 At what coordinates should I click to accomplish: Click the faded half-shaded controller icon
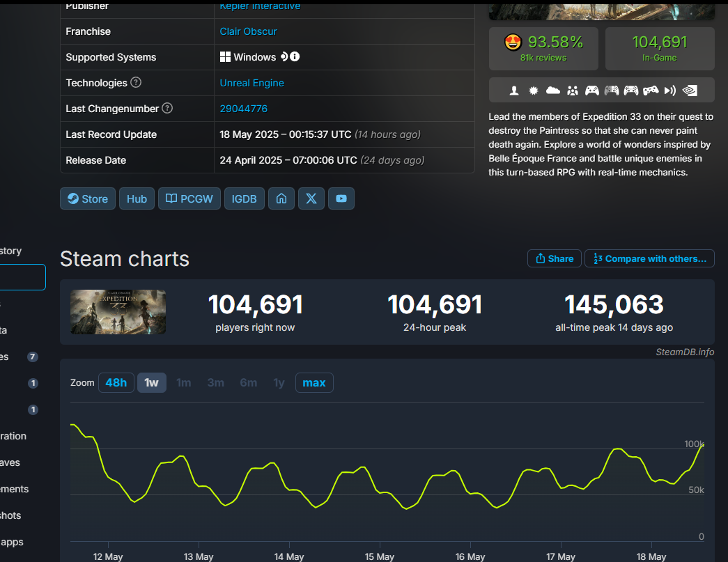point(612,91)
